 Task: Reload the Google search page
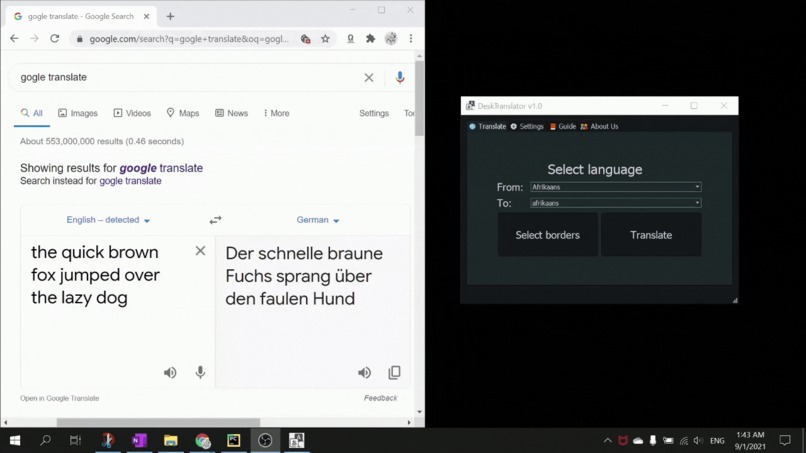[54, 39]
